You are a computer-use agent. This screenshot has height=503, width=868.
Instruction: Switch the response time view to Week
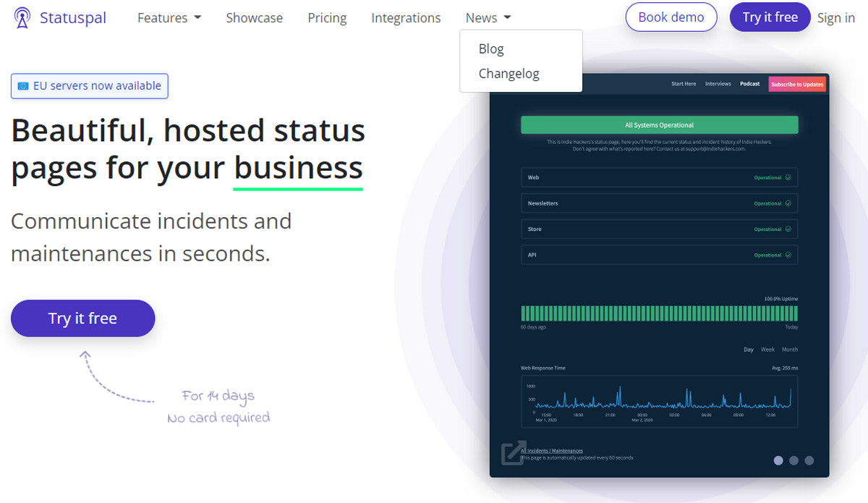pyautogui.click(x=767, y=350)
